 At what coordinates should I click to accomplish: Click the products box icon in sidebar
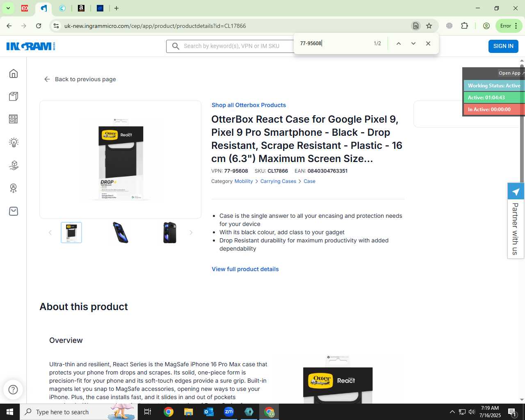pos(14,96)
